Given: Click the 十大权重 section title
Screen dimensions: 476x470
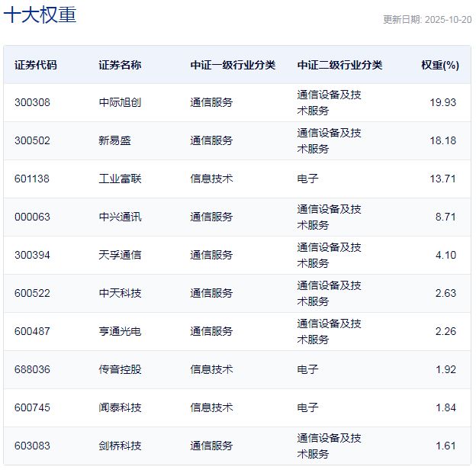Looking at the screenshot, I should click(40, 15).
